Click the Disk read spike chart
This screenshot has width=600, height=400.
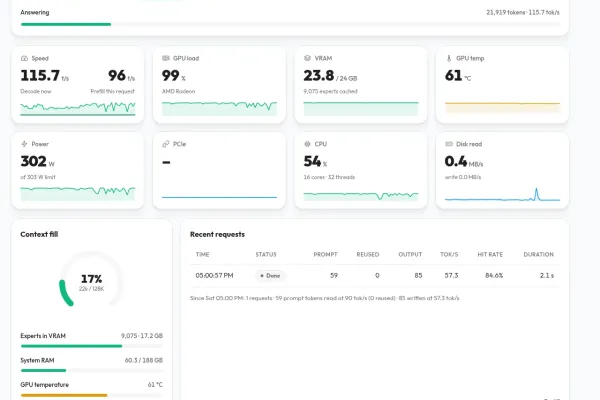502,194
